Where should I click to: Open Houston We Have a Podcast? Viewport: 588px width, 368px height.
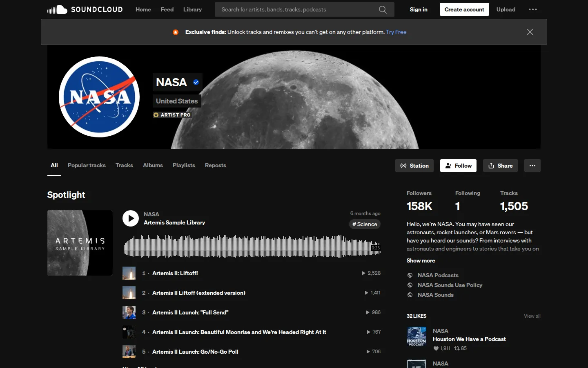(469, 339)
